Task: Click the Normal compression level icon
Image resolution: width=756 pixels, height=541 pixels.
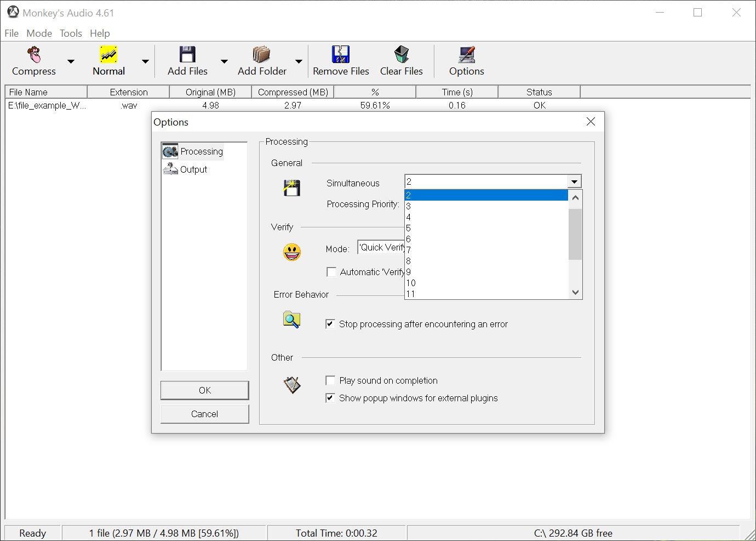Action: [108, 55]
